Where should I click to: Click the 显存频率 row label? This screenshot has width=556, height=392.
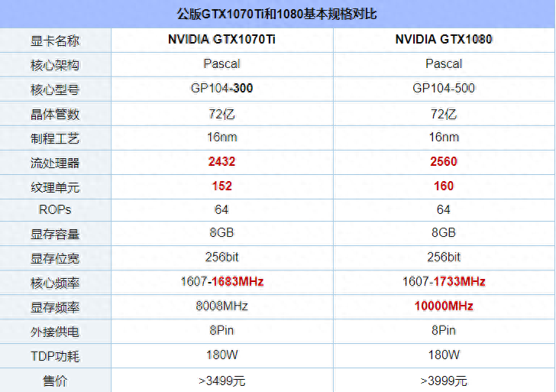coord(55,306)
